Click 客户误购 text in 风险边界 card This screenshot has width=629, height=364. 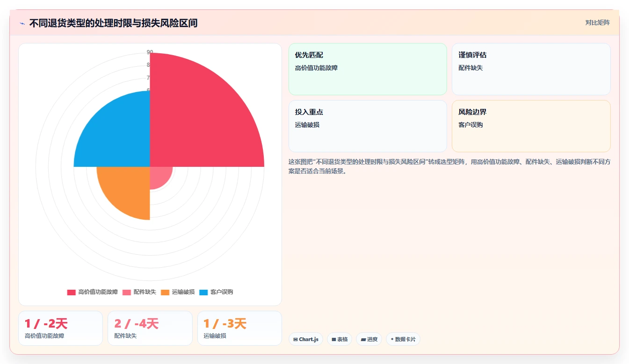(470, 125)
